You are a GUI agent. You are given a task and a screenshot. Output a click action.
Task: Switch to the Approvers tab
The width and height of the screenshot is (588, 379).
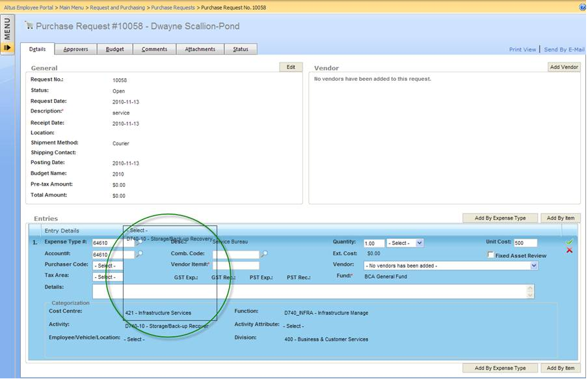tap(75, 49)
